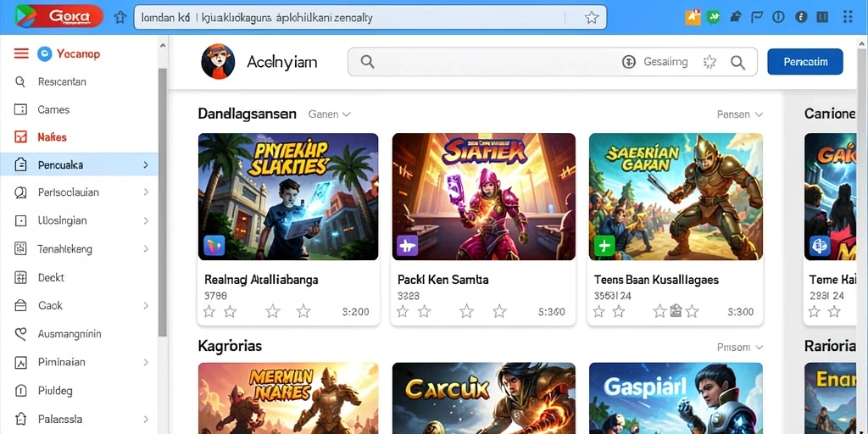The image size is (868, 434).
Task: Click the blue Pencatim button
Action: [805, 61]
